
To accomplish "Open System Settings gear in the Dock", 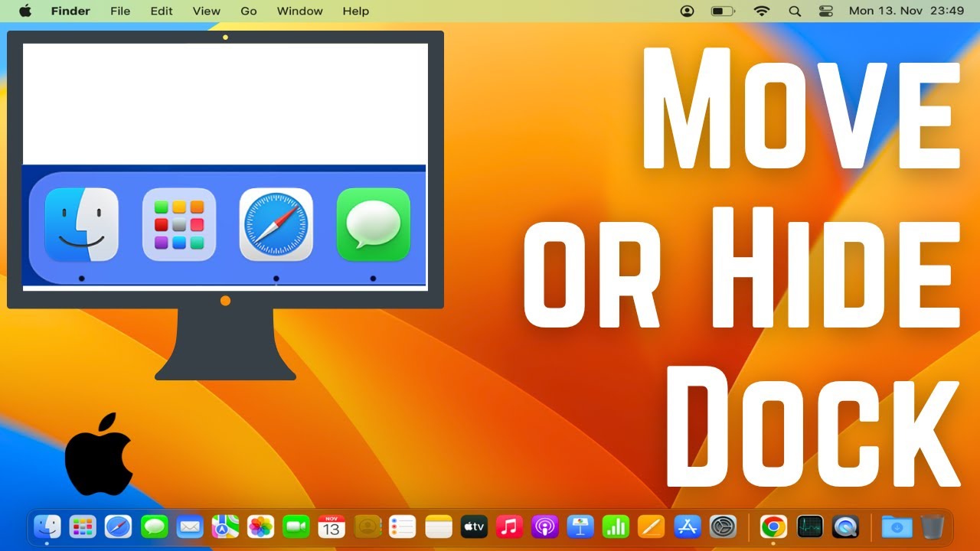I will click(723, 527).
